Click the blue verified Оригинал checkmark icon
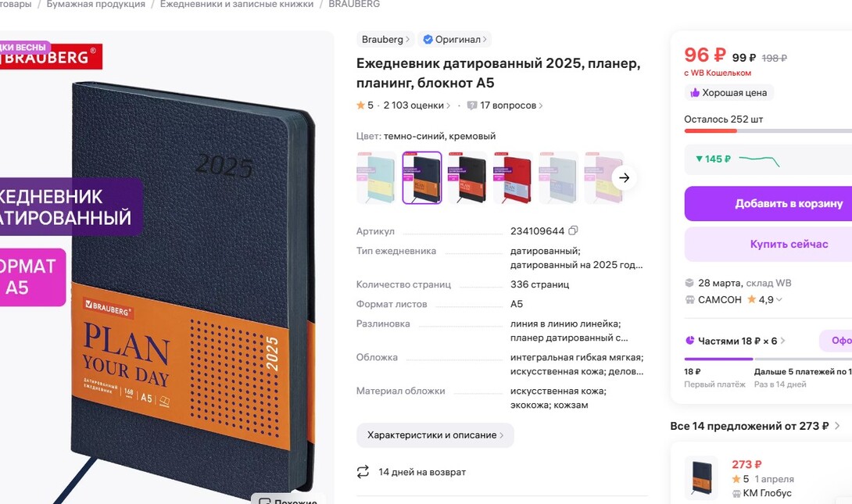This screenshot has height=504, width=852. [428, 39]
